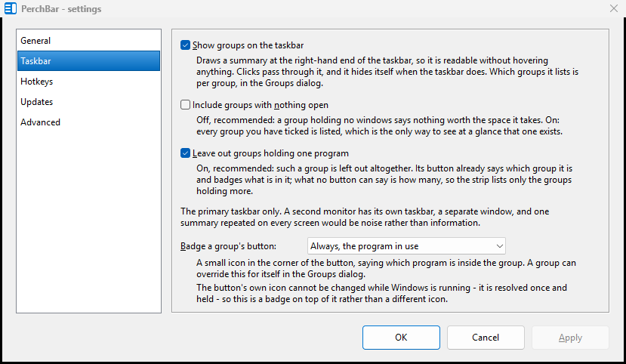Close the PerchBar settings window
The width and height of the screenshot is (626, 364).
(614, 8)
